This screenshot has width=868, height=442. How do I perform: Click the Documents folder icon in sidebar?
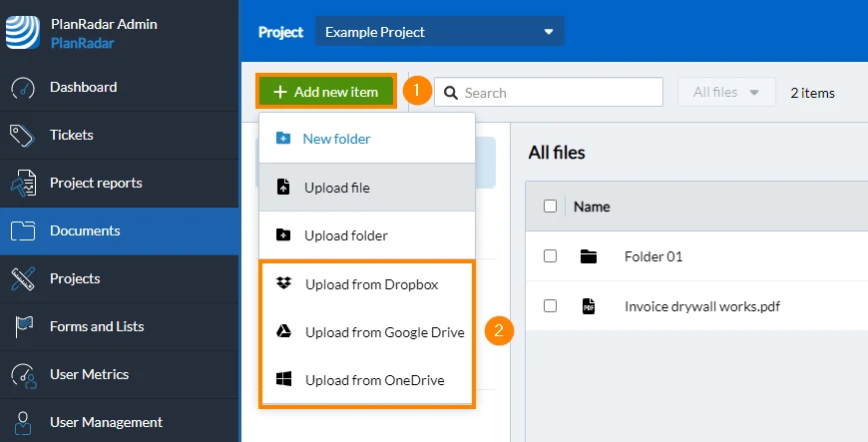[23, 230]
